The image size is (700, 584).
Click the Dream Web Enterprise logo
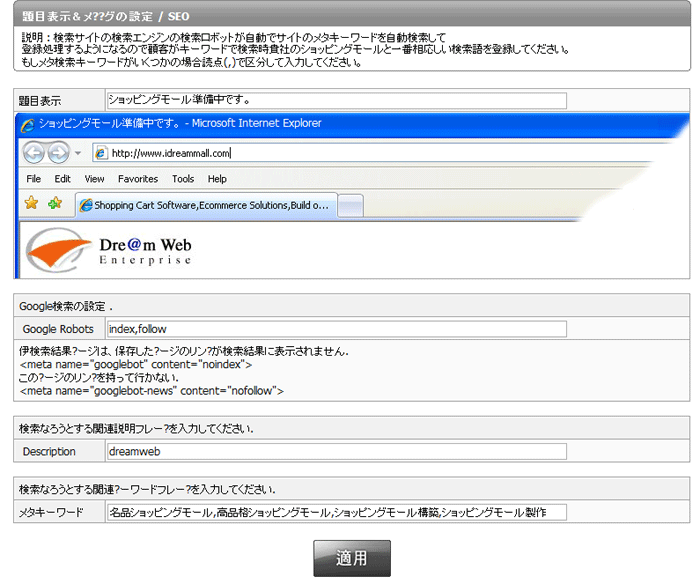pos(109,248)
